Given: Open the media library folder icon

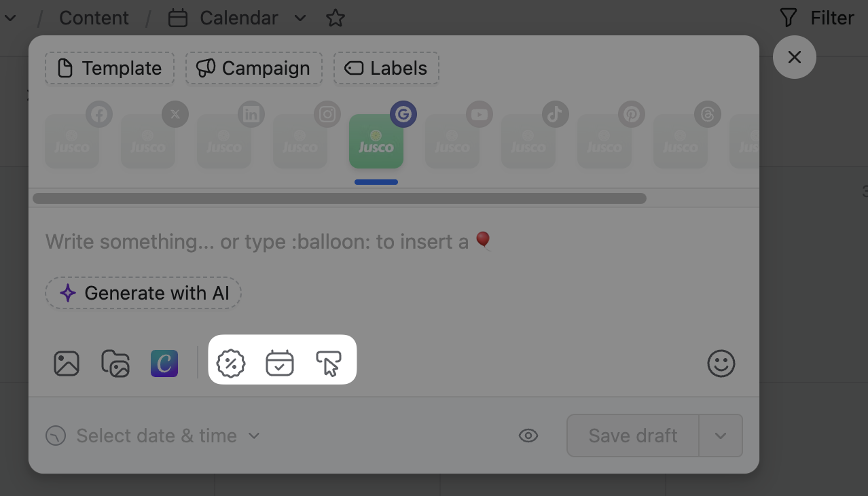Looking at the screenshot, I should (x=115, y=364).
